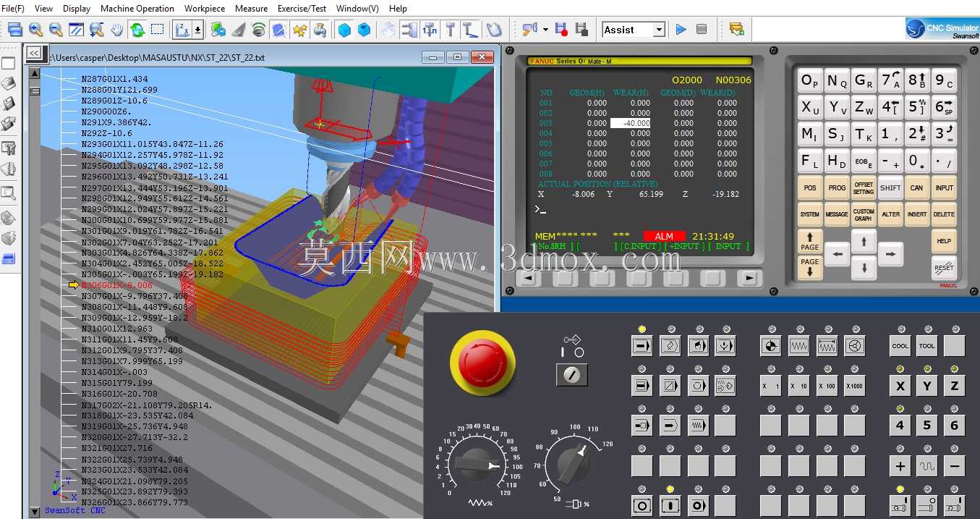Click the DELETE key

click(x=944, y=214)
